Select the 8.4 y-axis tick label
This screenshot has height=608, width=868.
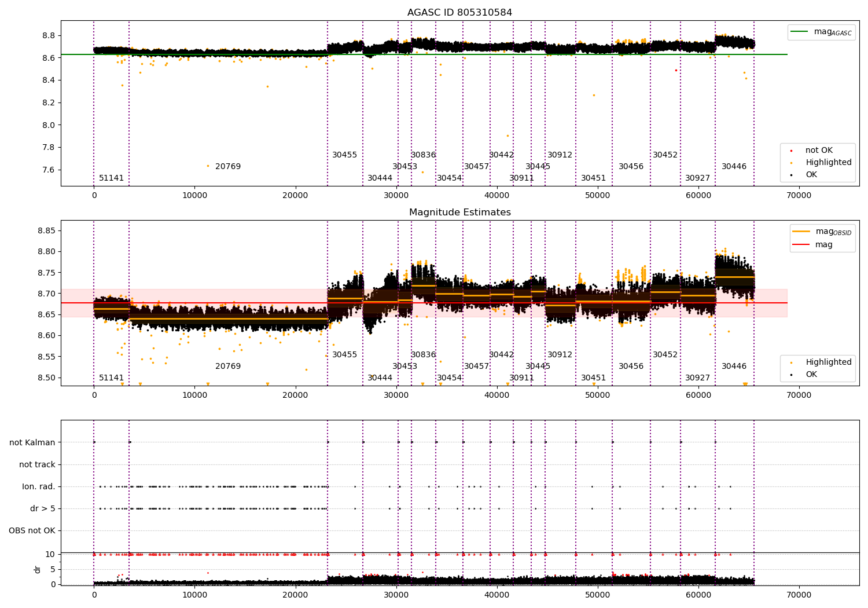click(49, 80)
